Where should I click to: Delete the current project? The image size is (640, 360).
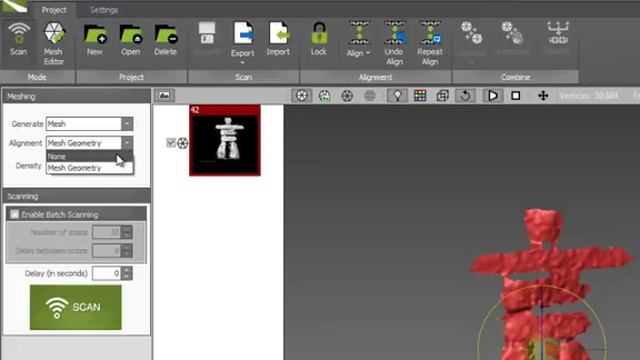coord(166,40)
